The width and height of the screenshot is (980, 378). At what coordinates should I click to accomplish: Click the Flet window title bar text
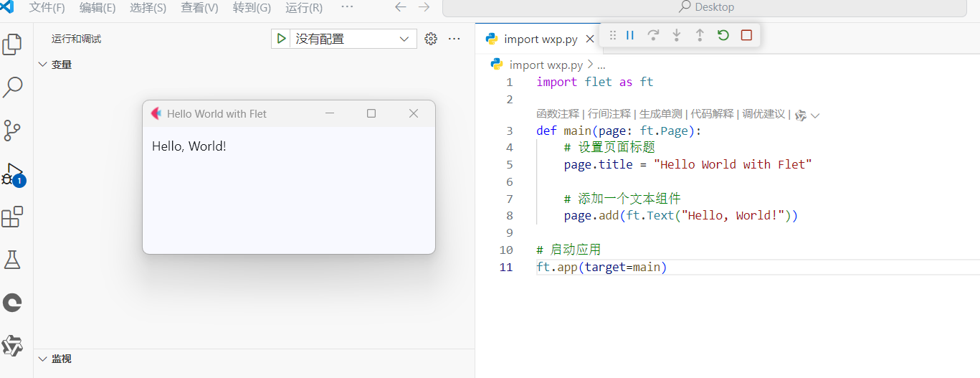(217, 113)
